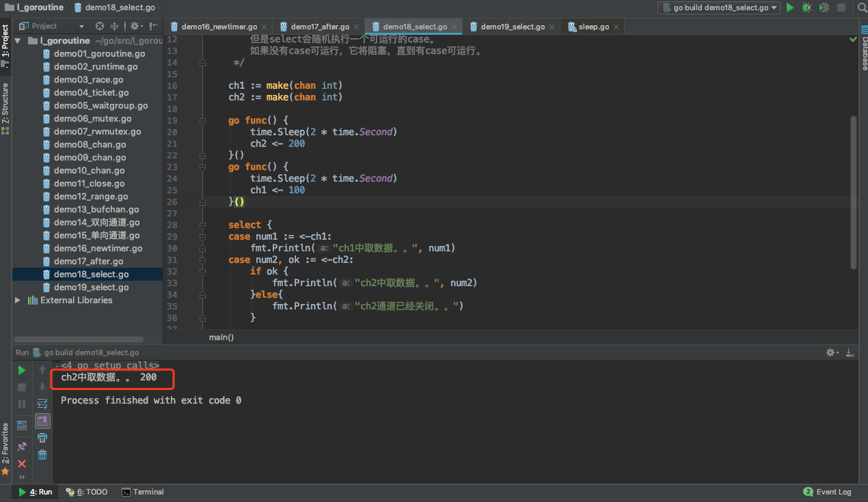Expand External Libraries tree node
Image resolution: width=868 pixels, height=502 pixels.
point(18,301)
